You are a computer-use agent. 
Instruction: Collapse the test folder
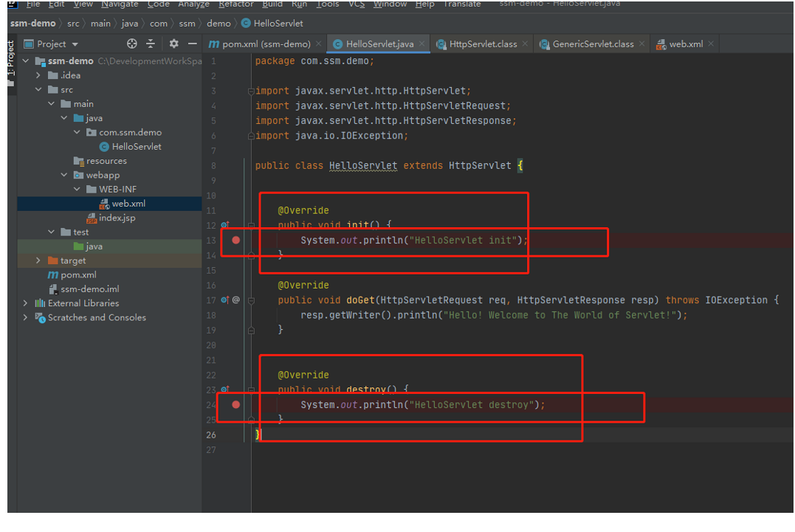(x=51, y=232)
